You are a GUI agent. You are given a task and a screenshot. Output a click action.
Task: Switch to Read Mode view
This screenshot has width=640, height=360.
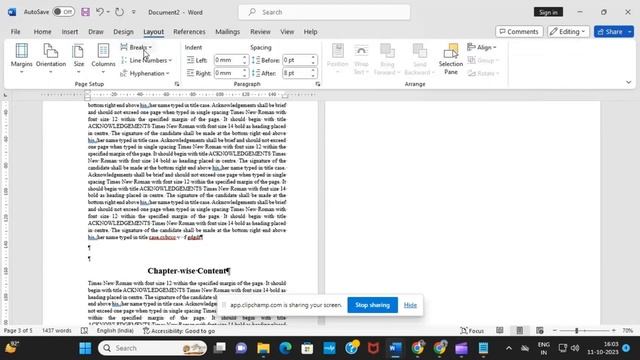pos(500,331)
